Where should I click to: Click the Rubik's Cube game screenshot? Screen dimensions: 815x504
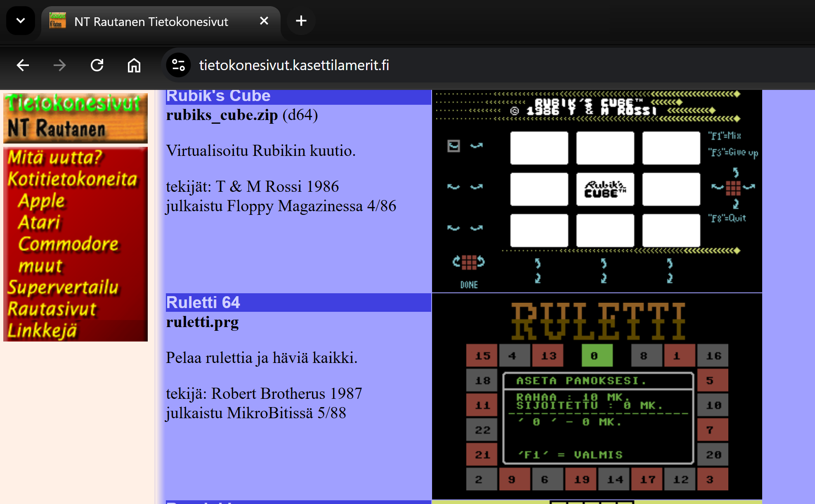(597, 191)
